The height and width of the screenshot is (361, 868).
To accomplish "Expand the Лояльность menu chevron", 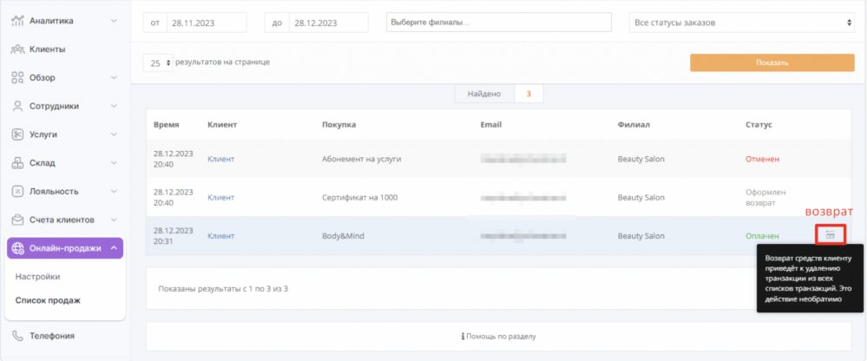I will click(x=114, y=191).
